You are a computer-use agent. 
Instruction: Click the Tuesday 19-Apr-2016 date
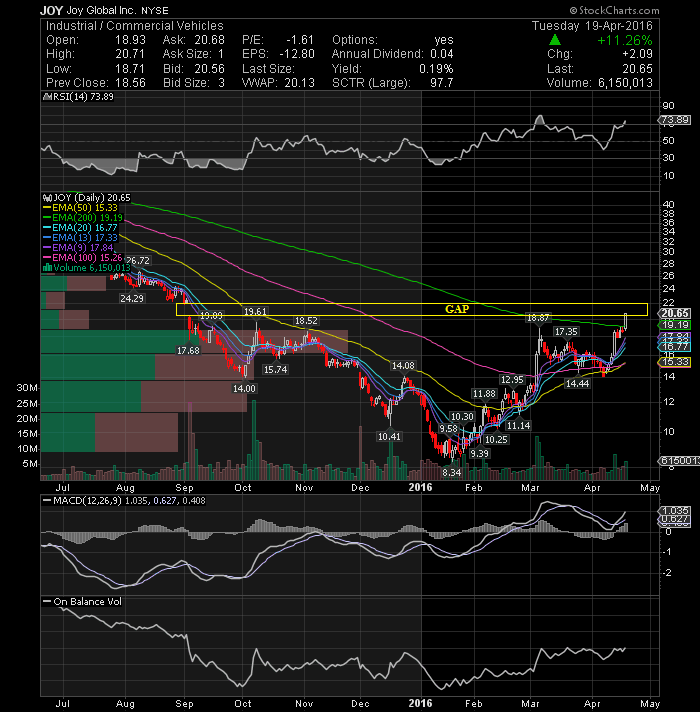(592, 26)
